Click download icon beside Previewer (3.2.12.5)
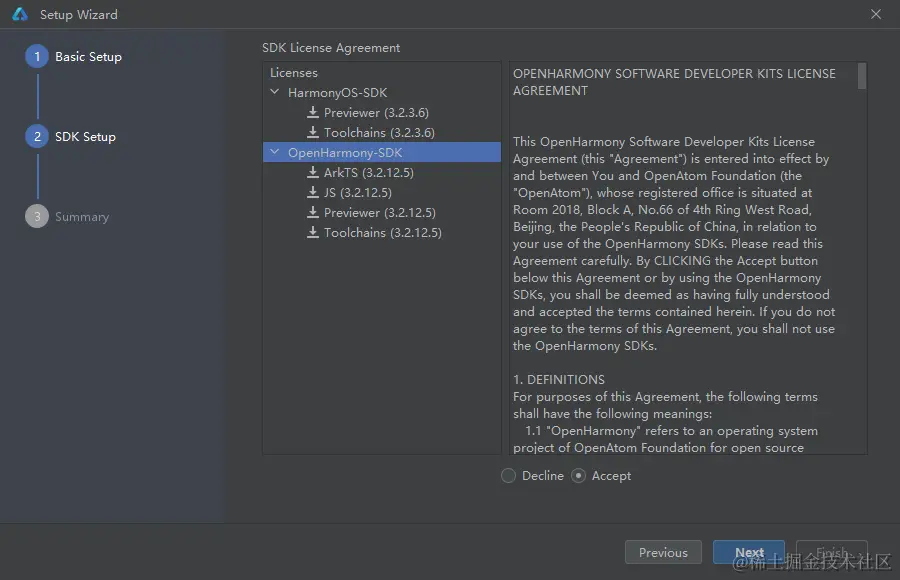 tap(313, 212)
